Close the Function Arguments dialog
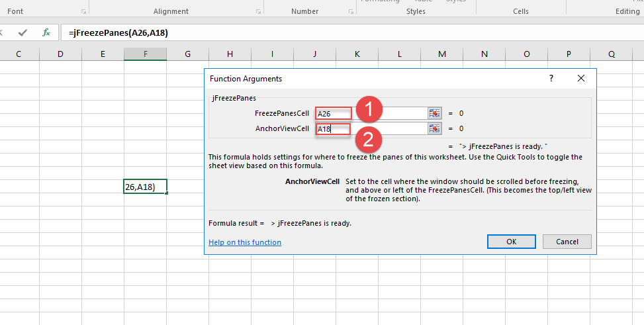 pos(581,78)
